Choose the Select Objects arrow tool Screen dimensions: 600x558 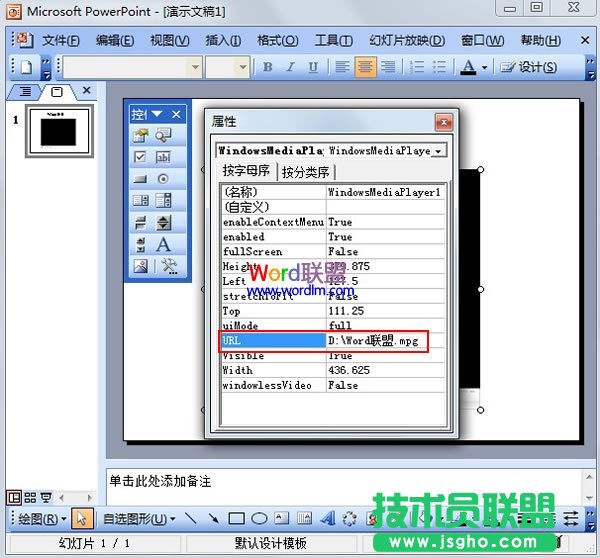[x=82, y=519]
